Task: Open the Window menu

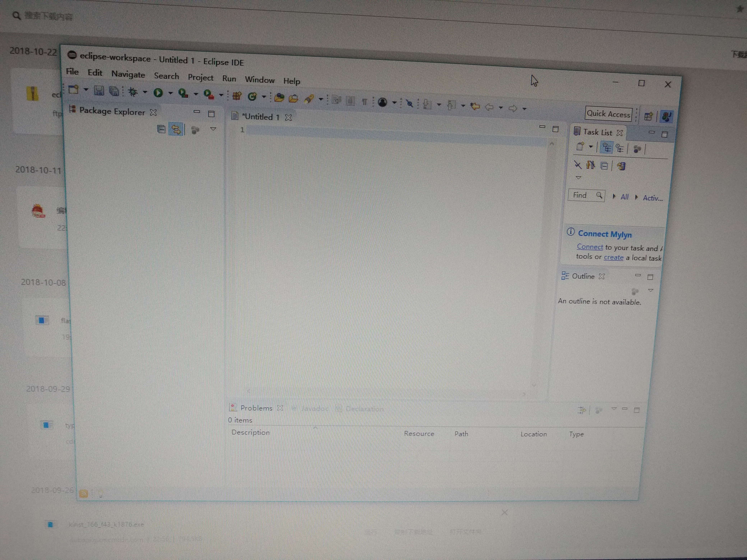Action: pos(260,80)
